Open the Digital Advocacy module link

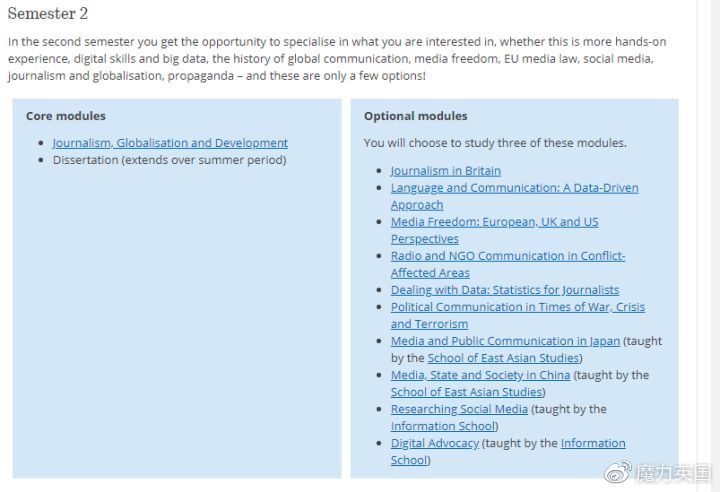pos(435,443)
